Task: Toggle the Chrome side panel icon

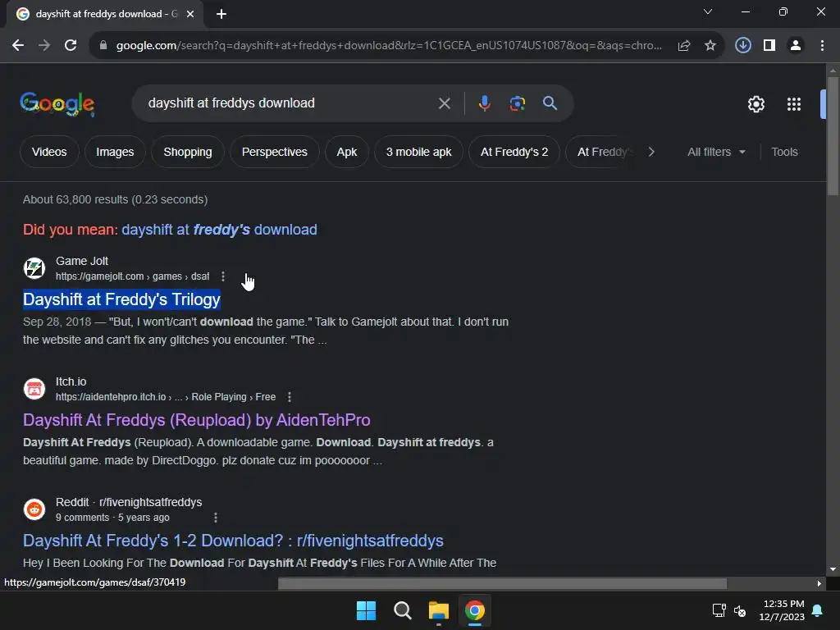Action: point(769,46)
